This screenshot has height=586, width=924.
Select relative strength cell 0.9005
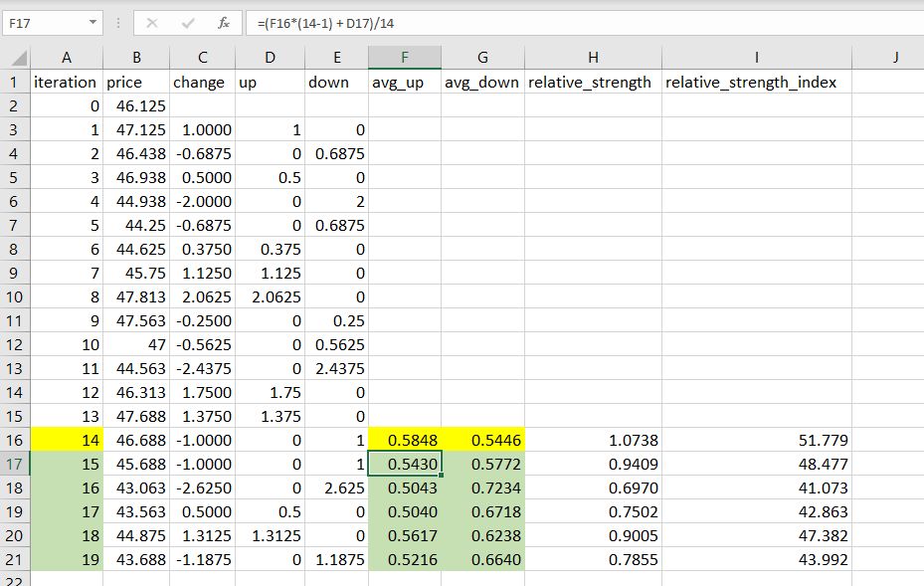[x=593, y=535]
